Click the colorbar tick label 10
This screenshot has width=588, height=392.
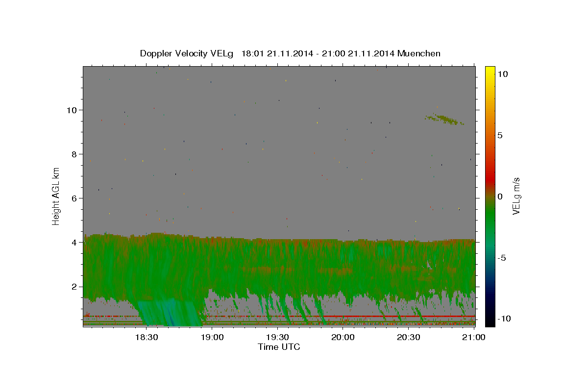pos(502,74)
